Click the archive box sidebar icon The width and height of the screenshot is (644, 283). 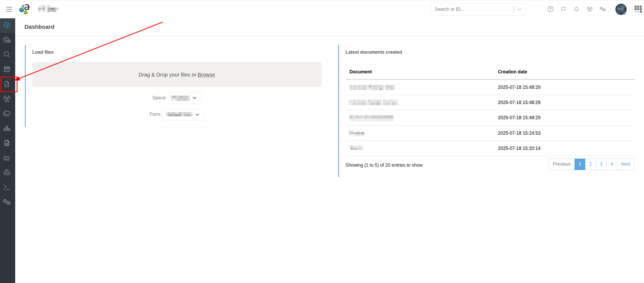coord(7,69)
